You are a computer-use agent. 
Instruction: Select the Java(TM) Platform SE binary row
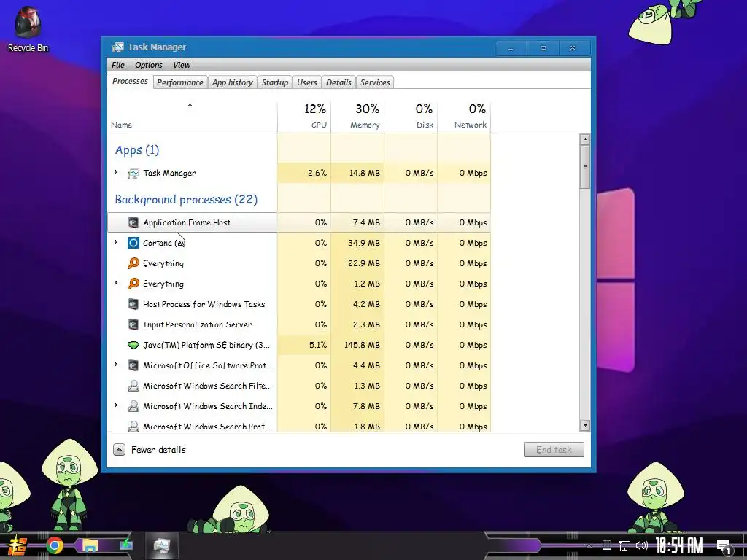tap(298, 345)
